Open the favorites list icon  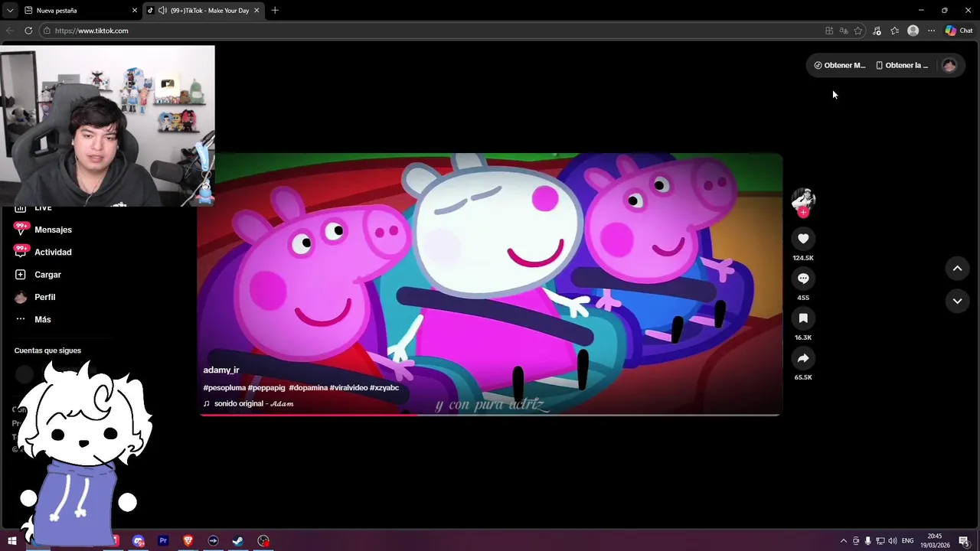click(x=895, y=31)
